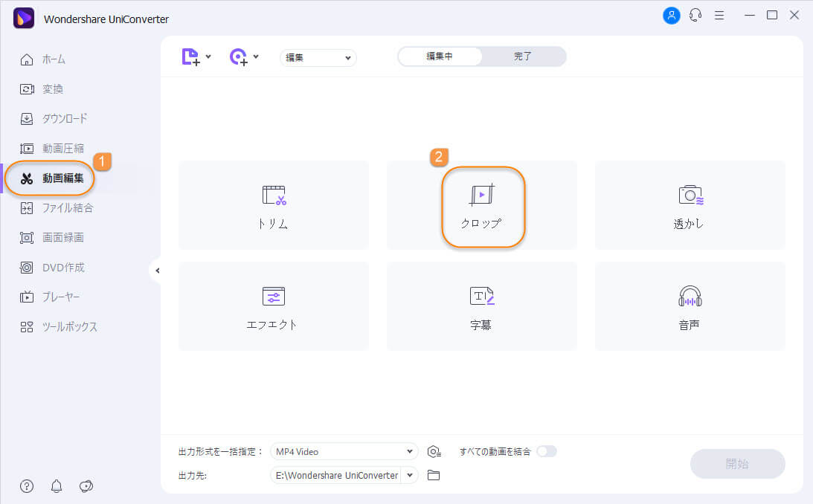Open help question mark icon
This screenshot has width=813, height=504.
pyautogui.click(x=27, y=486)
